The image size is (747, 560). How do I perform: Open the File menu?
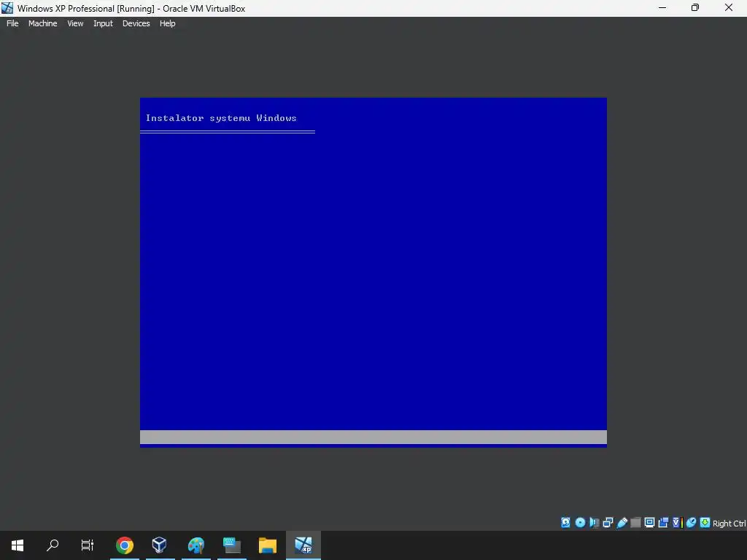[12, 23]
